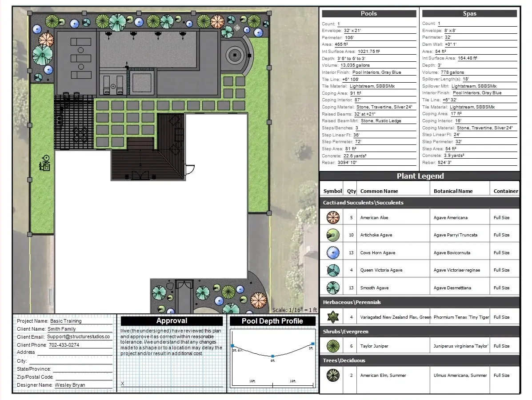Select the Artichoke Agave legend symbol
Screen dimensions: 532x400
pos(332,235)
